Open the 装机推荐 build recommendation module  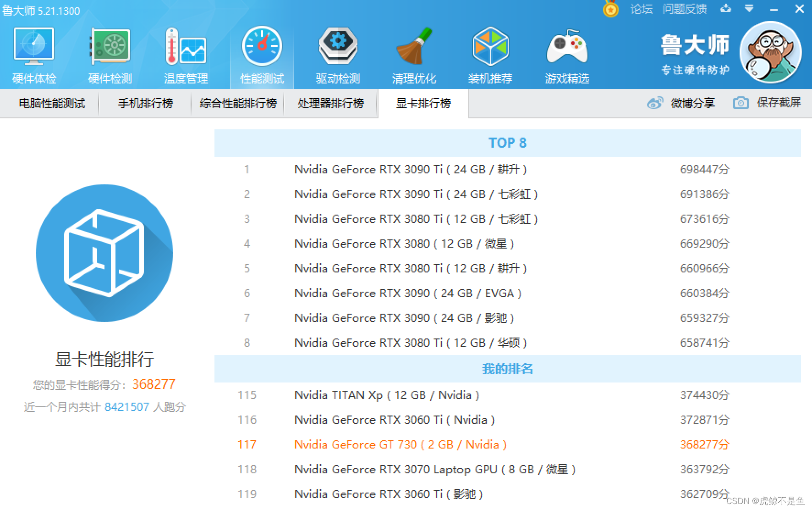(x=490, y=56)
